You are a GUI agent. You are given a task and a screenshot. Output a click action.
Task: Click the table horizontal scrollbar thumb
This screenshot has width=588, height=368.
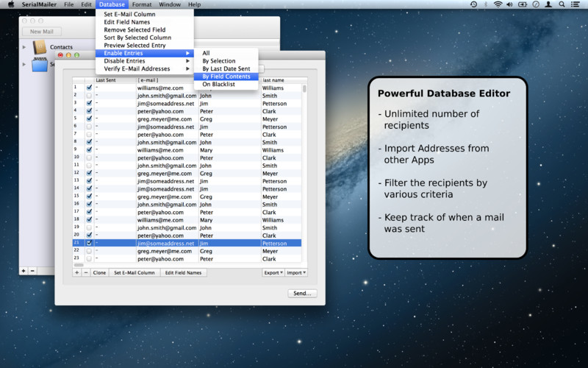pyautogui.click(x=79, y=265)
